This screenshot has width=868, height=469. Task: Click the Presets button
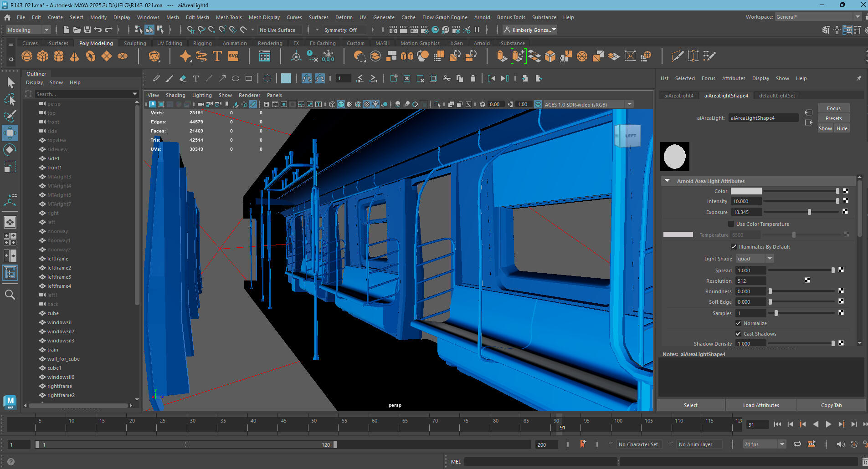(x=833, y=118)
